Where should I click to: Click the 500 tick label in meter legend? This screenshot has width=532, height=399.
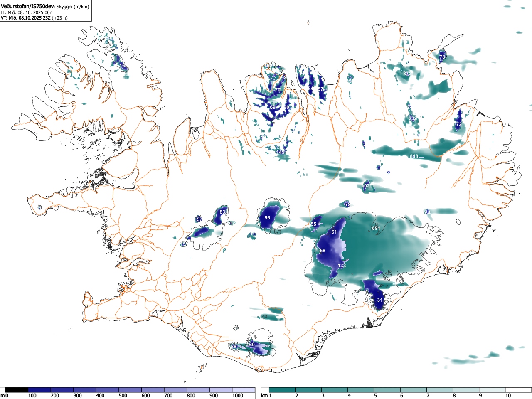click(123, 396)
